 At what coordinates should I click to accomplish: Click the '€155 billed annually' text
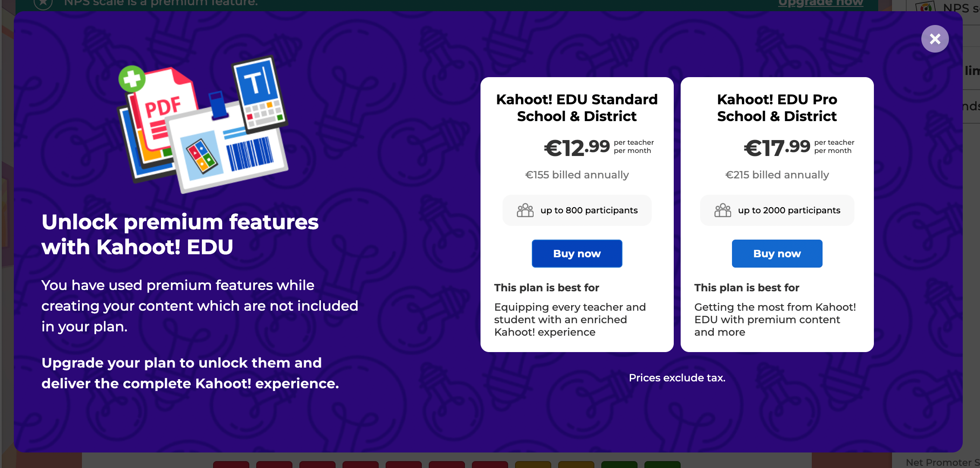(x=577, y=175)
